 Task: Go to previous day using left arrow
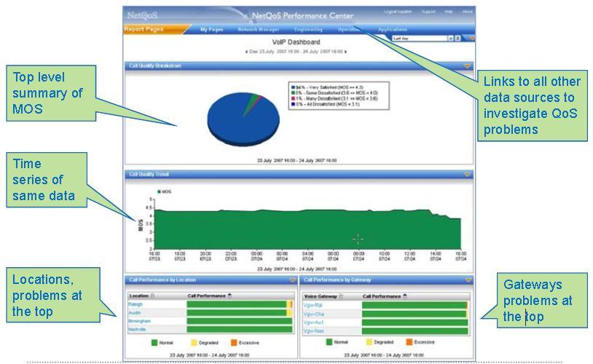[246, 52]
